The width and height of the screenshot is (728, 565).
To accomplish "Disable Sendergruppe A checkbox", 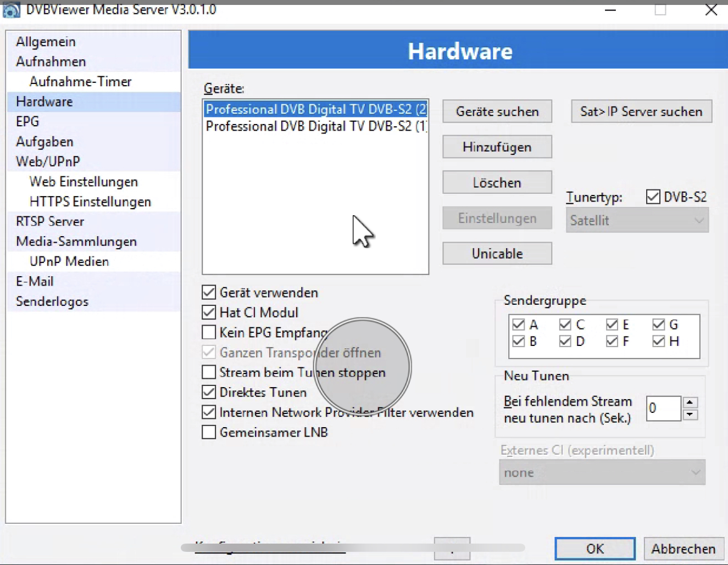I will point(518,325).
